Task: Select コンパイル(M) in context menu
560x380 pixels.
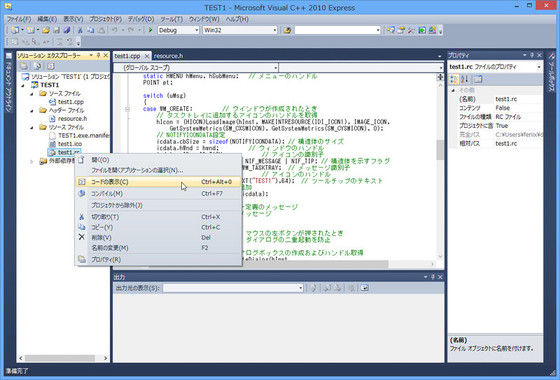Action: click(x=158, y=194)
